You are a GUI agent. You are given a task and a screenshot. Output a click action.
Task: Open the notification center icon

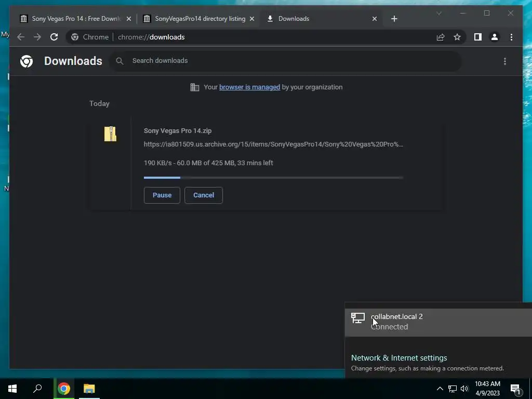(x=515, y=389)
